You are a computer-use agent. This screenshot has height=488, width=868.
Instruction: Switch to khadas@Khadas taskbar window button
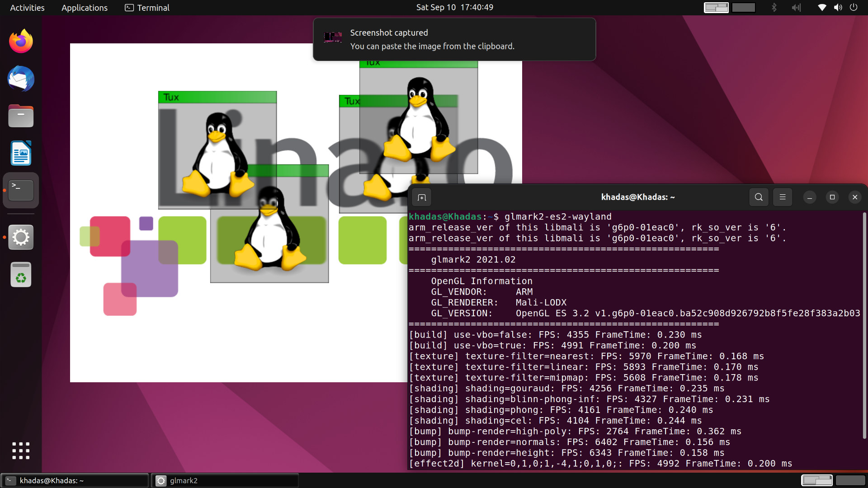pyautogui.click(x=75, y=480)
